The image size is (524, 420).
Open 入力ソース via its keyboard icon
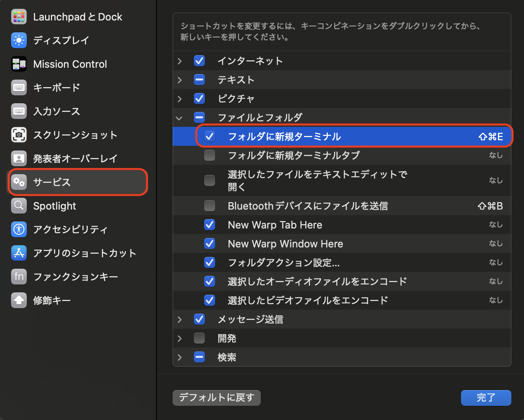tap(19, 111)
